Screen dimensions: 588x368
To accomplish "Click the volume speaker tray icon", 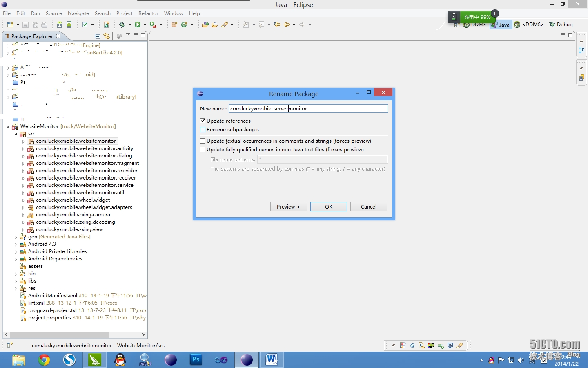I will tap(521, 360).
